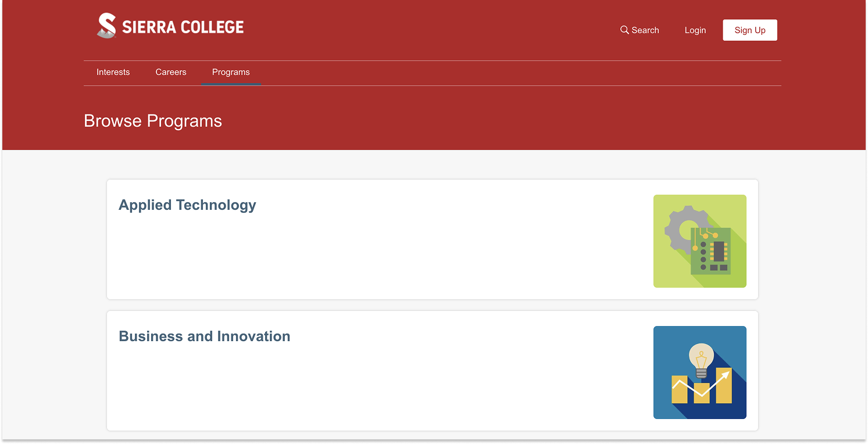The image size is (868, 444).
Task: Switch to the Careers tab
Action: [x=171, y=72]
